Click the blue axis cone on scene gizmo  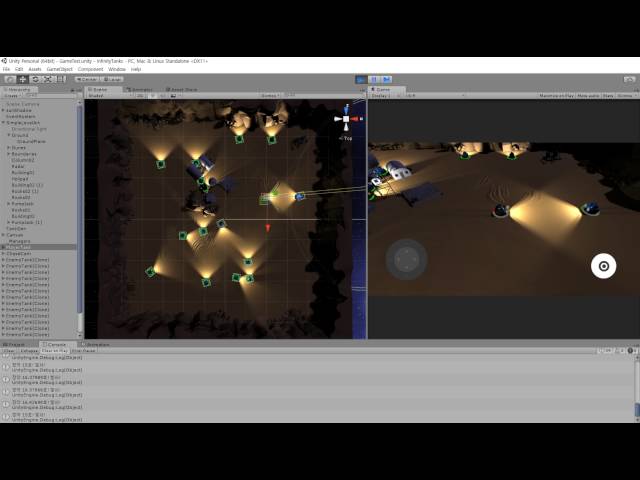coord(347,109)
